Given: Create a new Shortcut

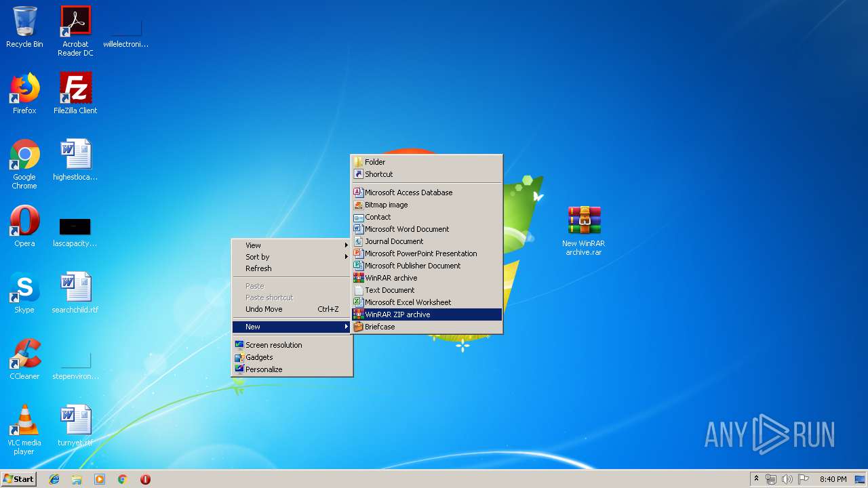Looking at the screenshot, I should pyautogui.click(x=427, y=174).
